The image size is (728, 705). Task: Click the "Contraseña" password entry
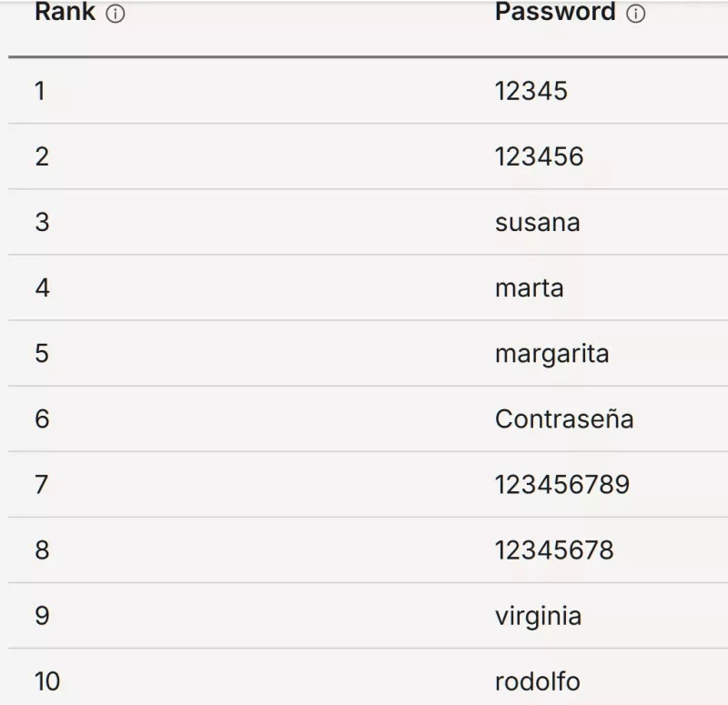(x=564, y=418)
